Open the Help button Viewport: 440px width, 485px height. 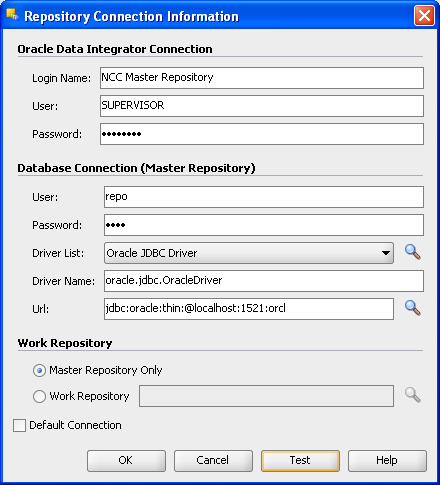(387, 461)
